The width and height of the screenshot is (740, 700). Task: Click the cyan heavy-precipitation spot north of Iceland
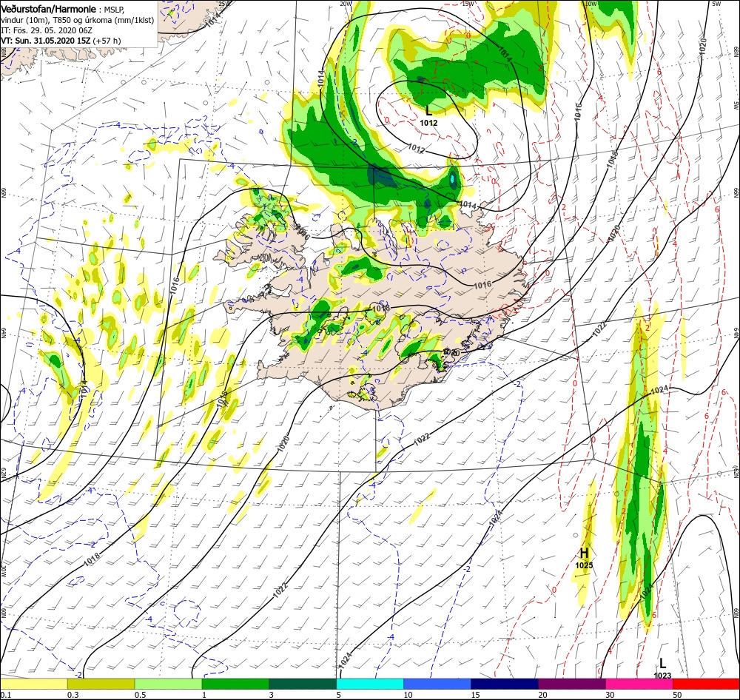pos(453,179)
